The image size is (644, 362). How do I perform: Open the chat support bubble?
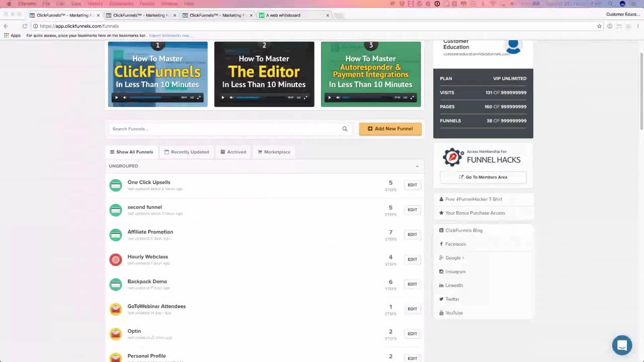622,345
